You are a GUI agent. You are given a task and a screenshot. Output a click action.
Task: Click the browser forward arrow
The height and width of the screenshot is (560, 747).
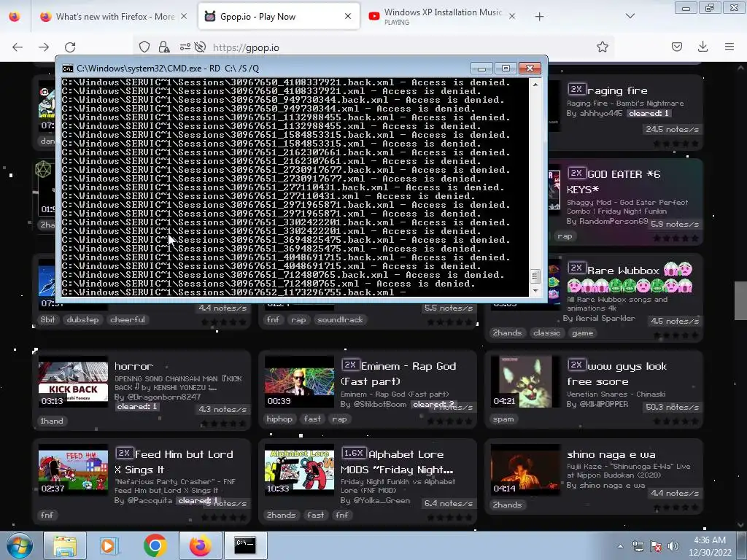(44, 47)
